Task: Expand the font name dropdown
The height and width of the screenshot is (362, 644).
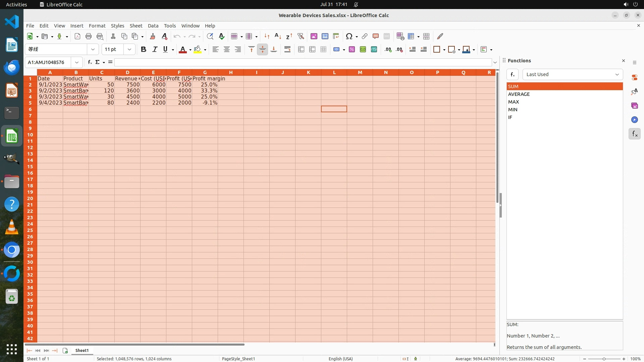Action: tap(93, 49)
